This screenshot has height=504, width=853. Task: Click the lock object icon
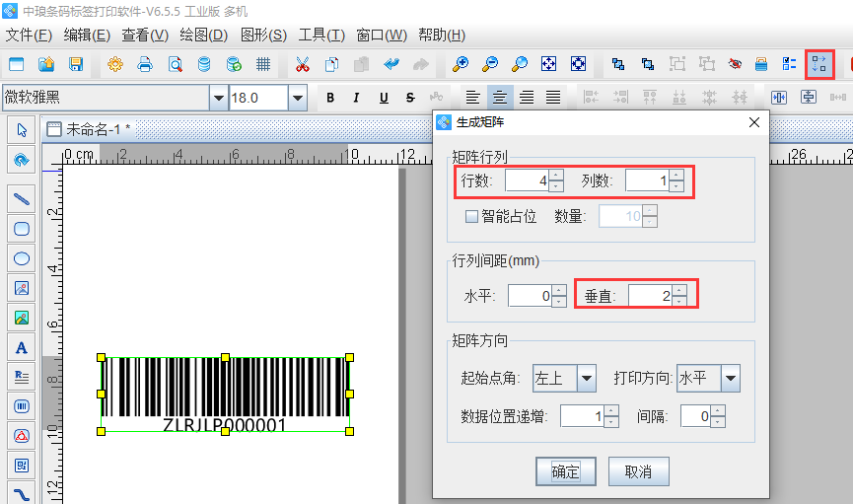click(761, 64)
